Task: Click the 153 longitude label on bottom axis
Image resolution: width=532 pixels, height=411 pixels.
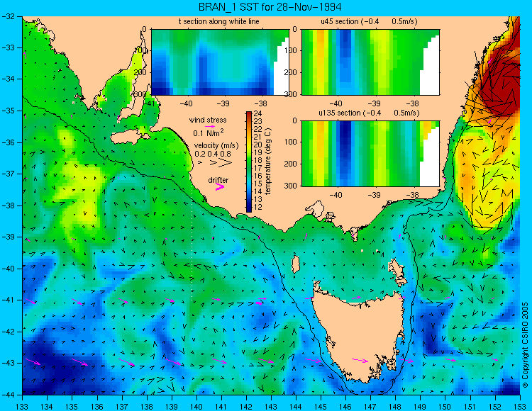Action: [x=519, y=406]
